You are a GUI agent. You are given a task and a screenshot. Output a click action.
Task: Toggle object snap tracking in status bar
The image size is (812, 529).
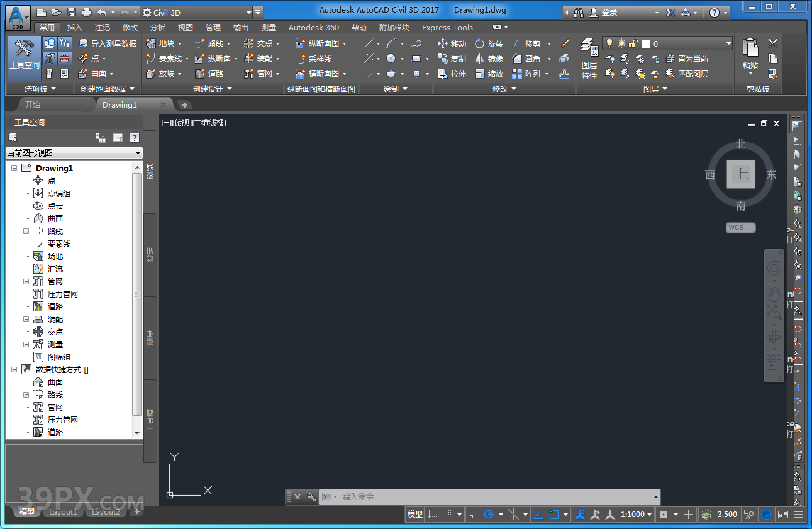click(x=538, y=514)
